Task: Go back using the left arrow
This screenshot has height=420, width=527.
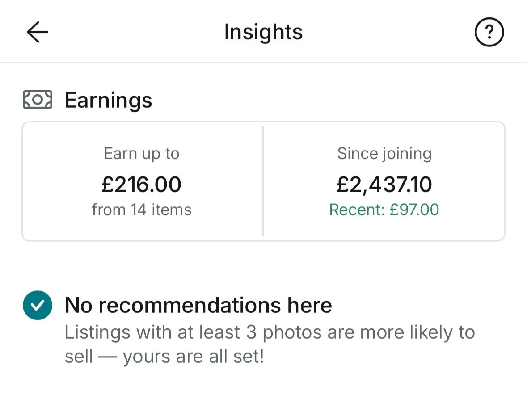Action: pyautogui.click(x=37, y=33)
